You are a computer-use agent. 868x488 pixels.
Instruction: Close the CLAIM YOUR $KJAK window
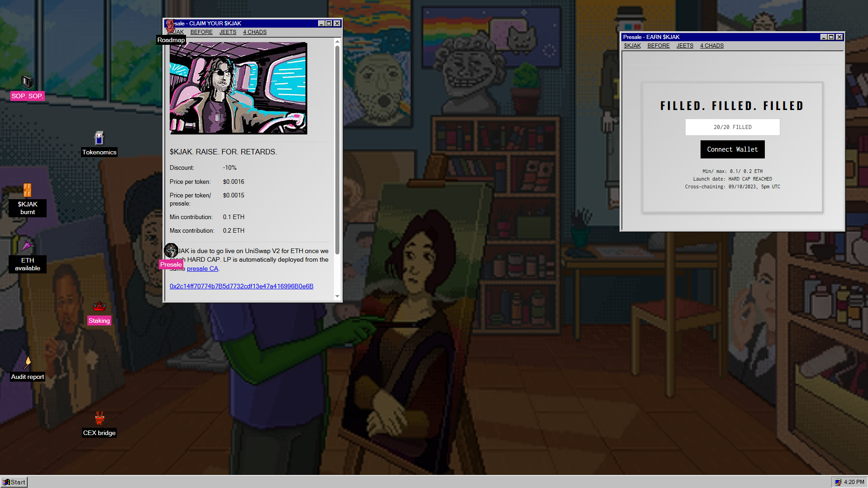point(337,24)
